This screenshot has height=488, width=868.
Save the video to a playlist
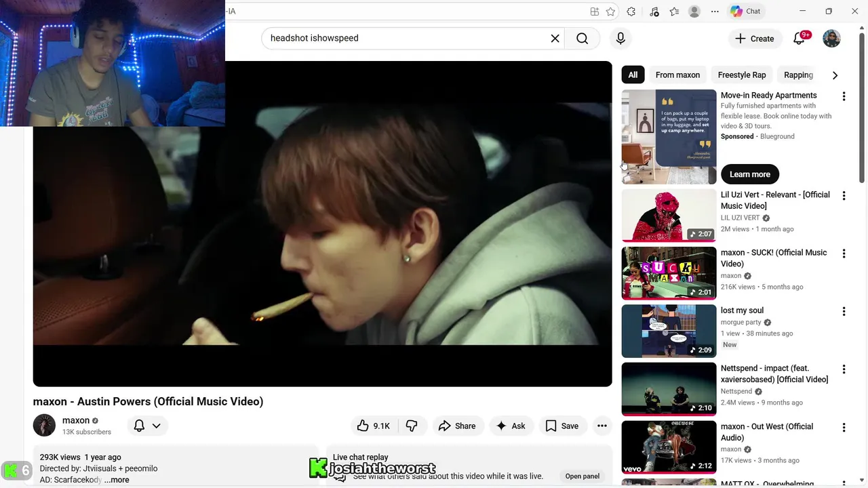(x=562, y=426)
